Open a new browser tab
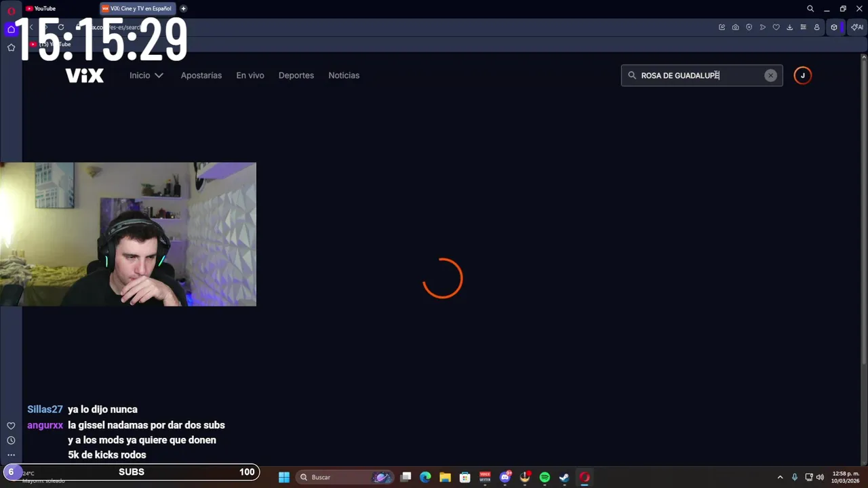This screenshot has height=488, width=868. (x=184, y=9)
